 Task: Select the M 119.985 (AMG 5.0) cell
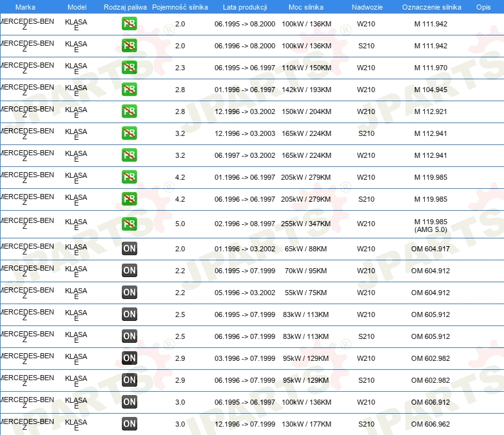point(431,226)
